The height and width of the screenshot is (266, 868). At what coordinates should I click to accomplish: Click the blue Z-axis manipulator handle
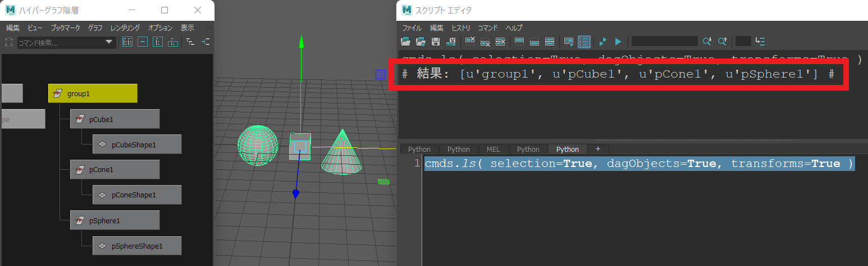[x=295, y=194]
